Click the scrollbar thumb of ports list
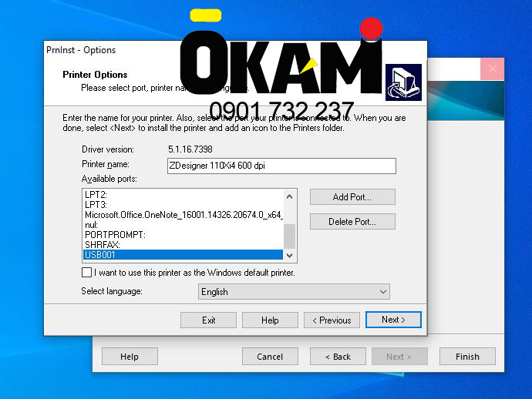This screenshot has height=399, width=532. pyautogui.click(x=289, y=236)
